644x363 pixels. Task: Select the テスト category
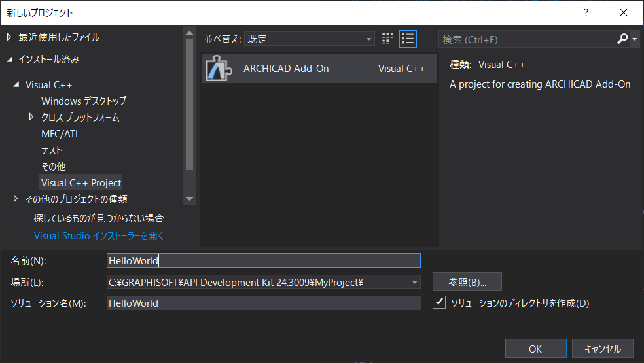point(52,150)
